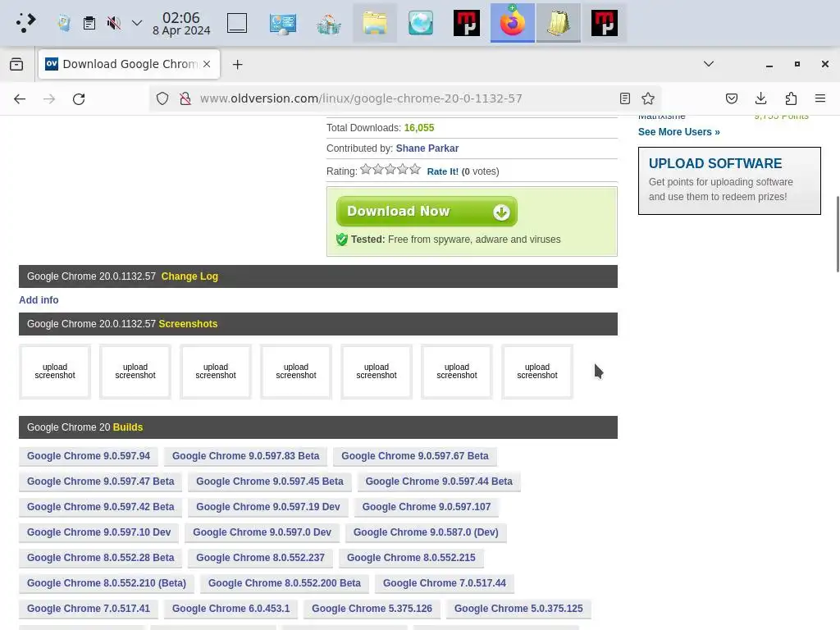Screen dimensions: 840x630
Task: Open the See More Users link
Action: coord(678,132)
